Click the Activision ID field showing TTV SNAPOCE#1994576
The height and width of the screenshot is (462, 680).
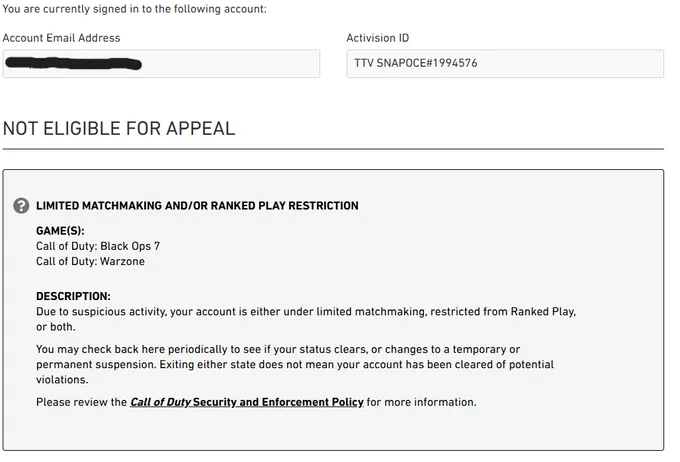505,64
